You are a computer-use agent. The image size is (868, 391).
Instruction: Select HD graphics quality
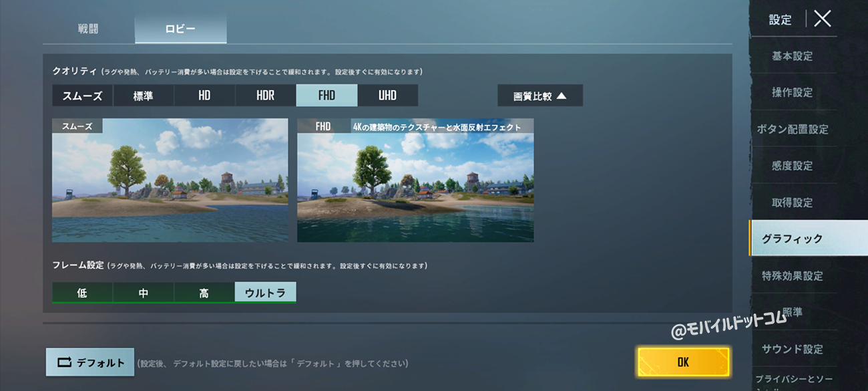(204, 96)
